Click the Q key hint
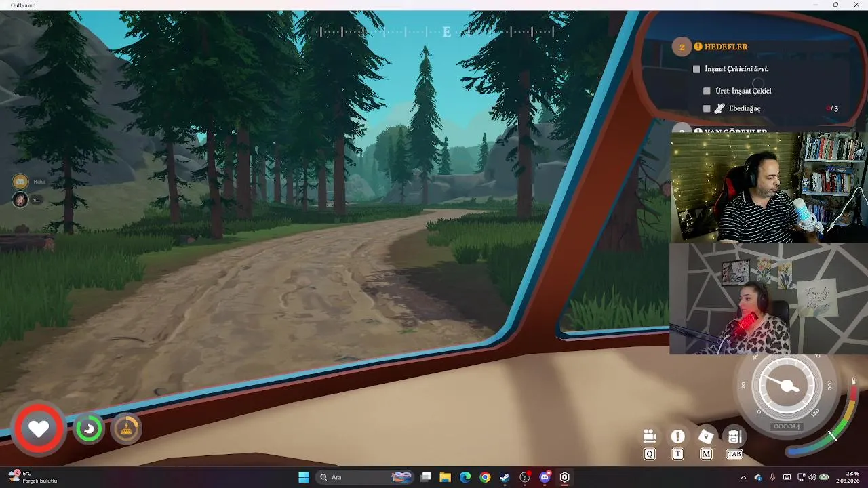 650,454
